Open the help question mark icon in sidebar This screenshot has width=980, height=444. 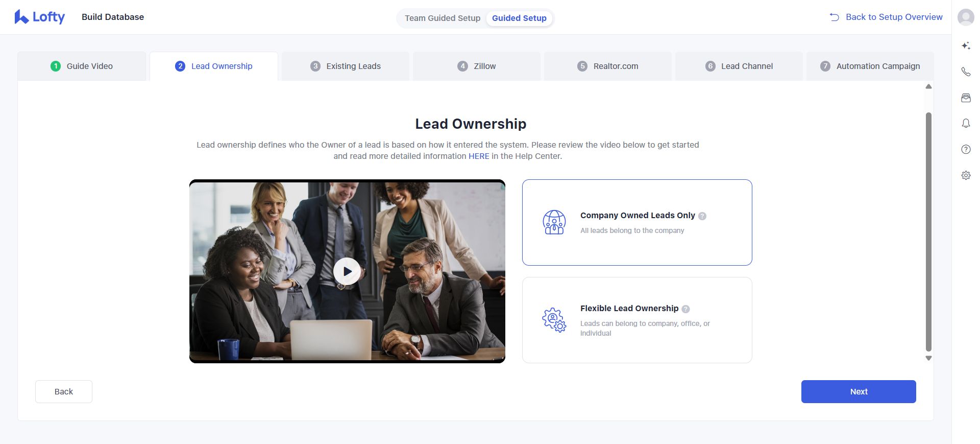tap(966, 149)
